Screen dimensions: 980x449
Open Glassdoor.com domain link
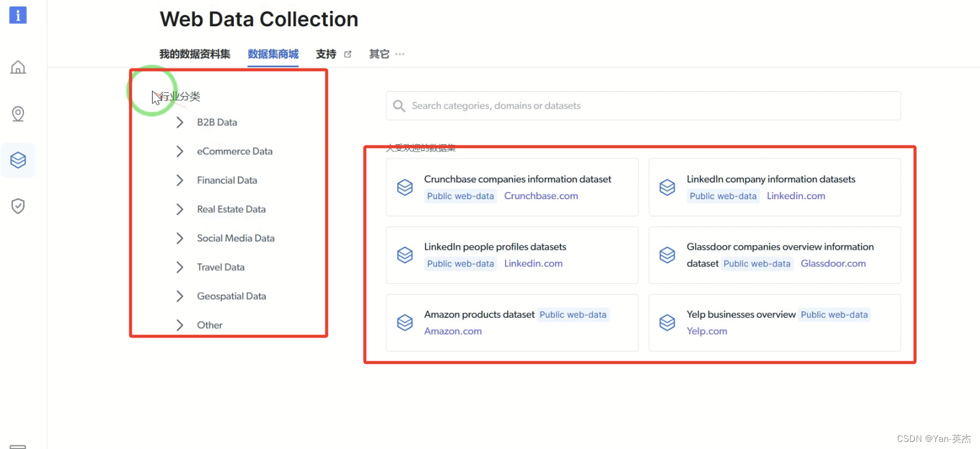coord(833,264)
